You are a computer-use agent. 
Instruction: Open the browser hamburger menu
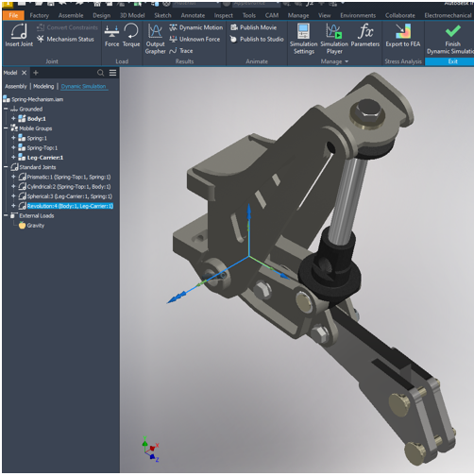(x=112, y=73)
